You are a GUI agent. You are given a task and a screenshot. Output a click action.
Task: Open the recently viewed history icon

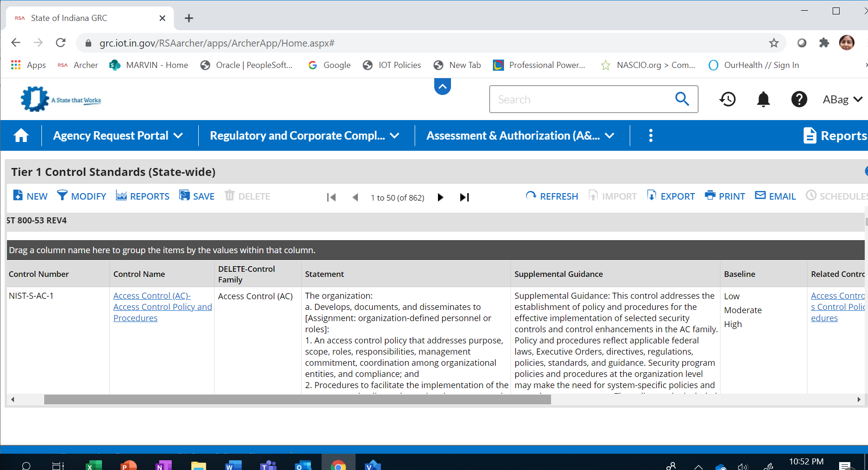(727, 99)
